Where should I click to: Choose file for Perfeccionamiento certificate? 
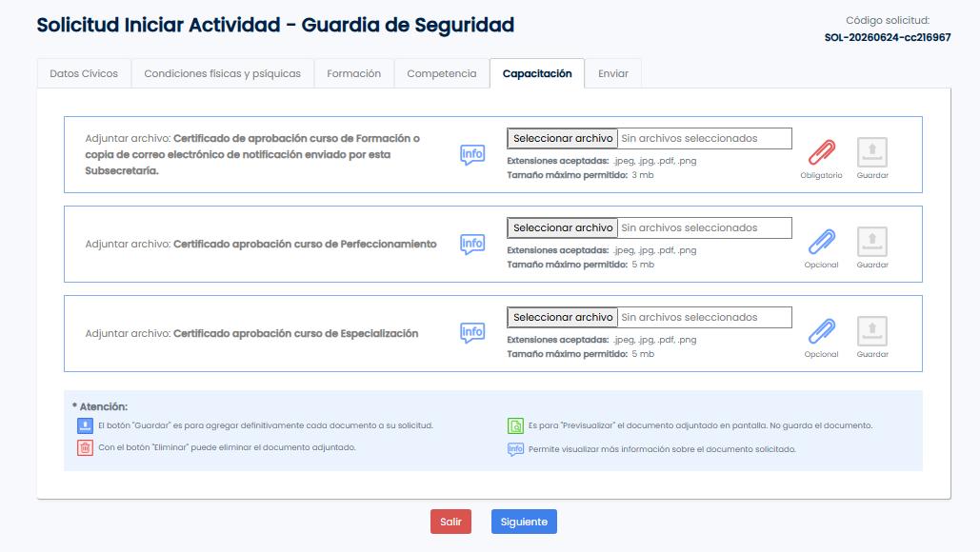click(x=563, y=227)
